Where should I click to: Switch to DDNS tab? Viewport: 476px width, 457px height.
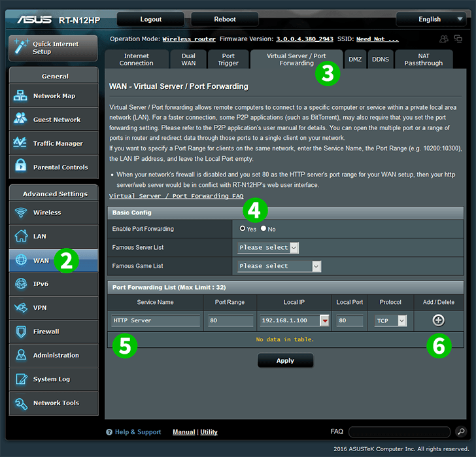381,59
